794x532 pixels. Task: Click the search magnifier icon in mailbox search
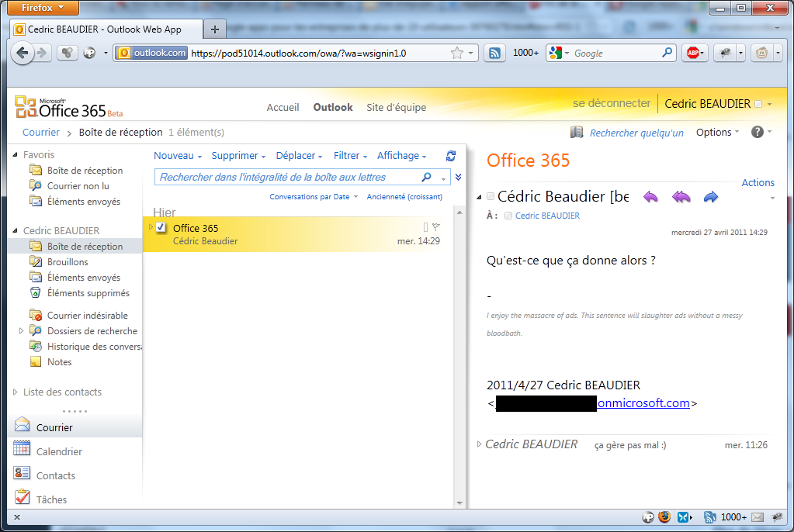click(426, 177)
